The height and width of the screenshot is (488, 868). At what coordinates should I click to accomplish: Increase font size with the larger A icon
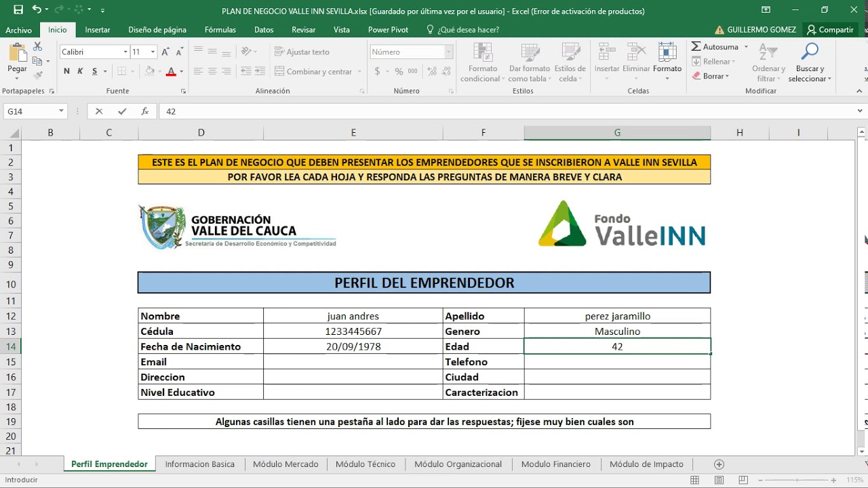(x=165, y=52)
